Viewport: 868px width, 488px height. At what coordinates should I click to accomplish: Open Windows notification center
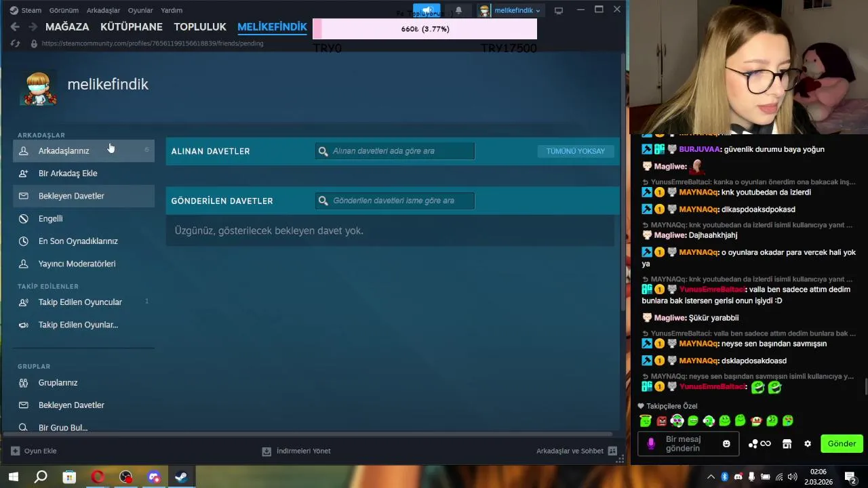click(850, 476)
